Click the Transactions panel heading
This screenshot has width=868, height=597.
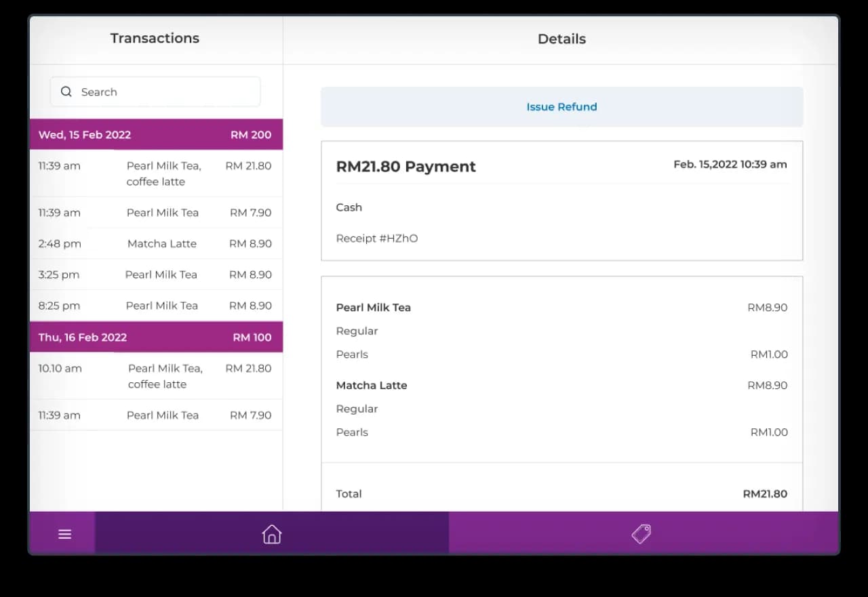(155, 39)
